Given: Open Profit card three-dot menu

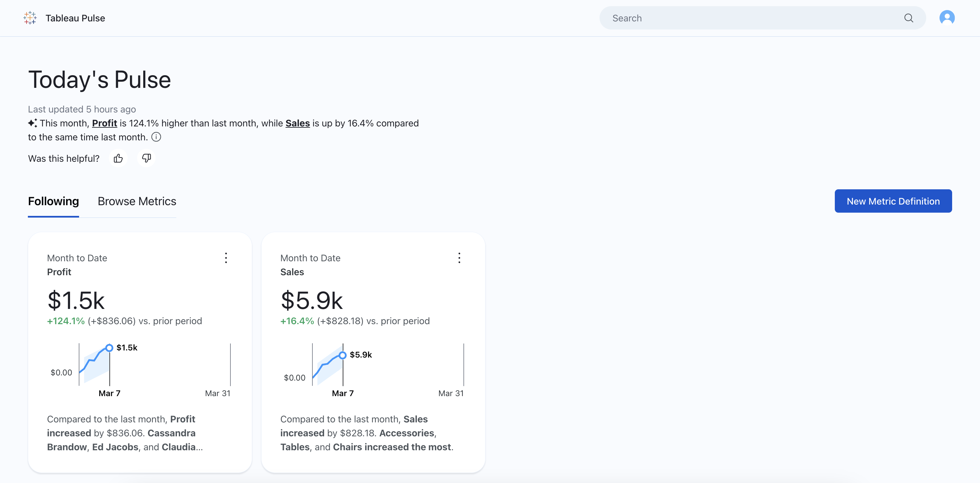Looking at the screenshot, I should coord(226,258).
